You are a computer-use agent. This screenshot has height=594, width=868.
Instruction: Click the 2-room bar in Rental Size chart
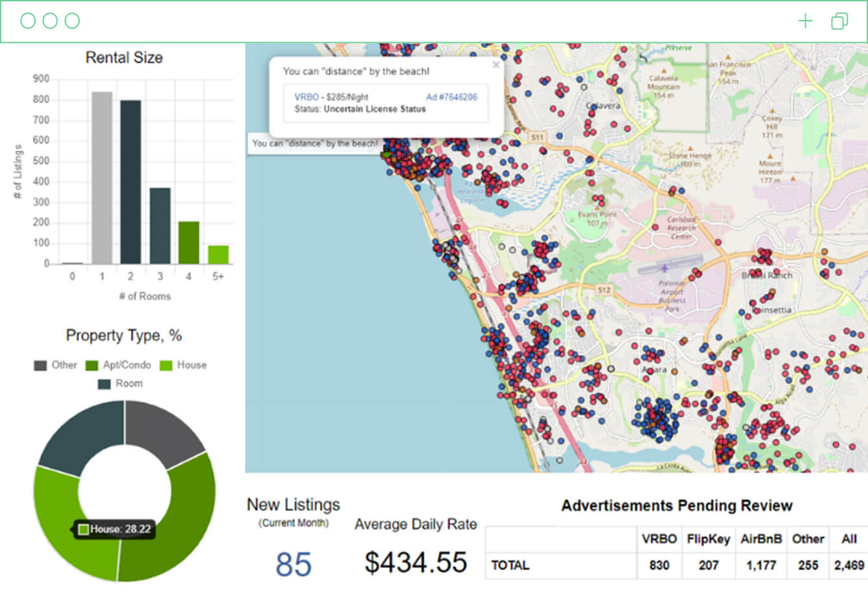point(130,182)
